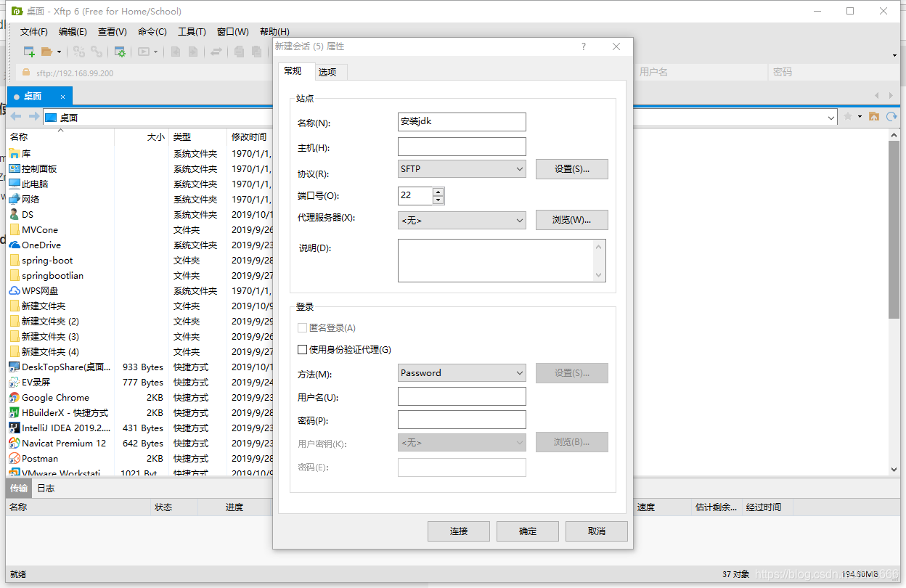906x588 pixels.
Task: Sort by the 名称 column header
Action: coord(60,136)
